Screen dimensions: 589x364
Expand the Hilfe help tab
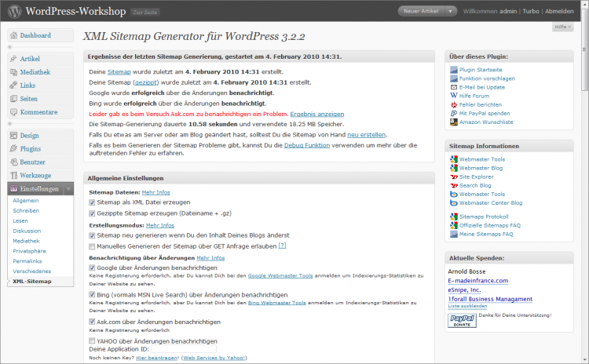point(562,27)
